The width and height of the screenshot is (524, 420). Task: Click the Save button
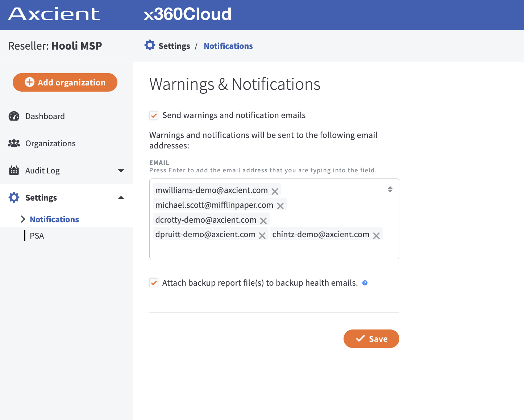(371, 339)
